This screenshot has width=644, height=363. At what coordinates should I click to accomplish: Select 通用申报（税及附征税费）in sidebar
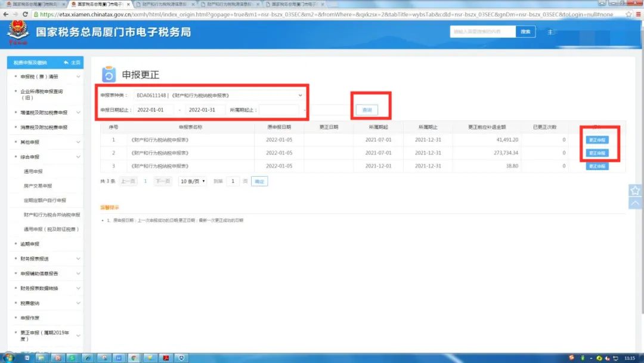(x=51, y=229)
